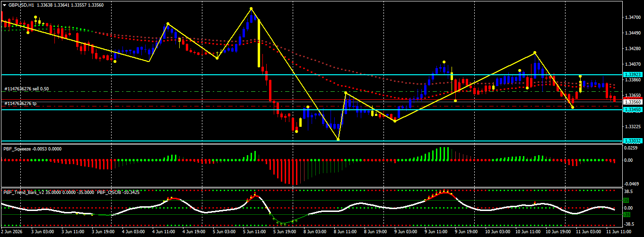Click the green 35 level tag
The height and width of the screenshot is (237, 644).
pos(627,201)
